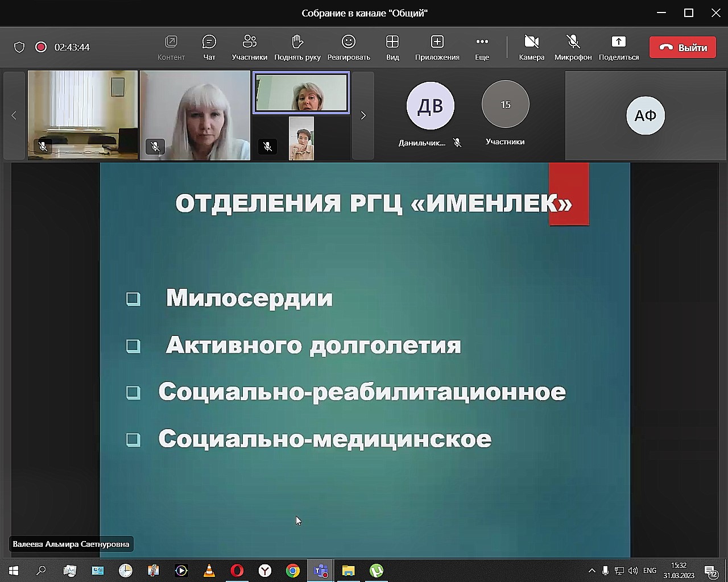Screen dimensions: 728x582
Task: Toggle the Камера on
Action: click(532, 48)
